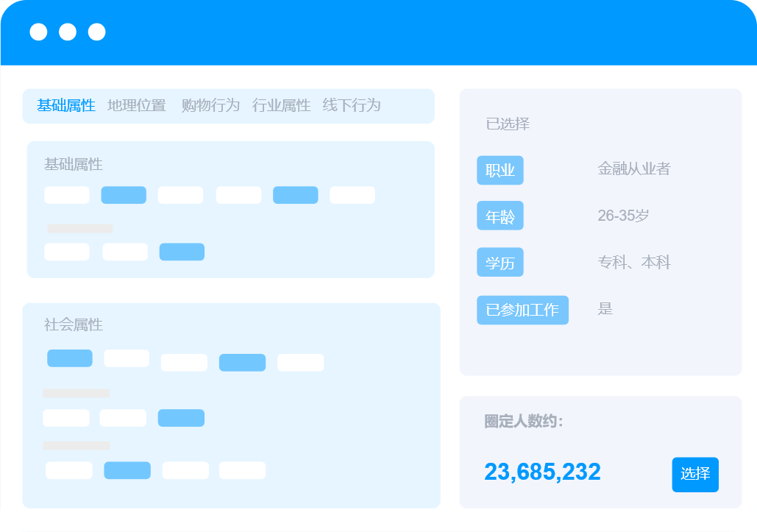The width and height of the screenshot is (757, 532).
Task: Toggle the blue chip in 社会属性 middle row
Action: [181, 418]
